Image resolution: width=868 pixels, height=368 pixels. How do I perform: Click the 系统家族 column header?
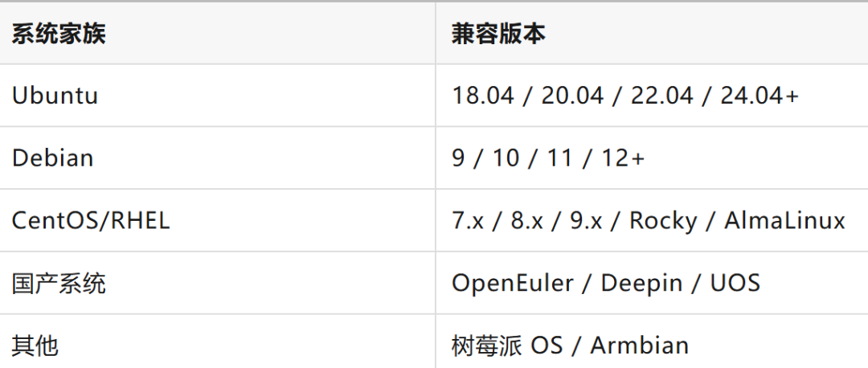[x=58, y=34]
